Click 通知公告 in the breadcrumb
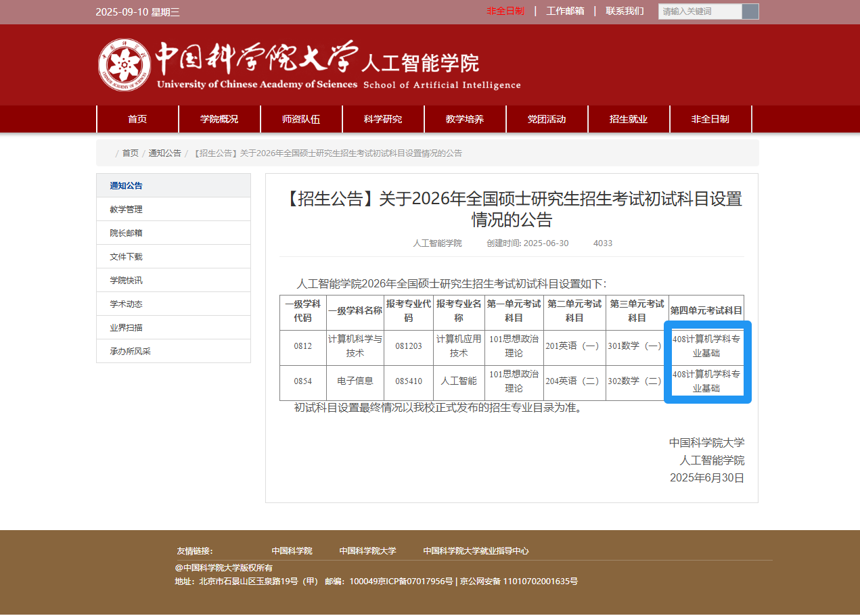 165,153
